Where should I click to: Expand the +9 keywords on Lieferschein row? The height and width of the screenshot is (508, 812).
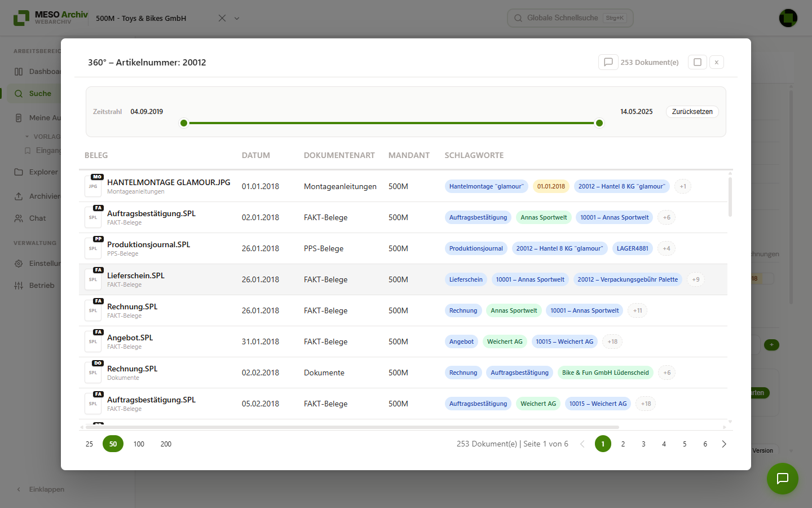pos(696,279)
